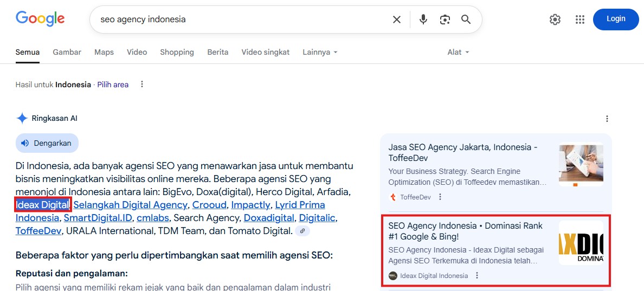The height and width of the screenshot is (291, 644).
Task: Click inside the search input field
Action: pos(242,20)
